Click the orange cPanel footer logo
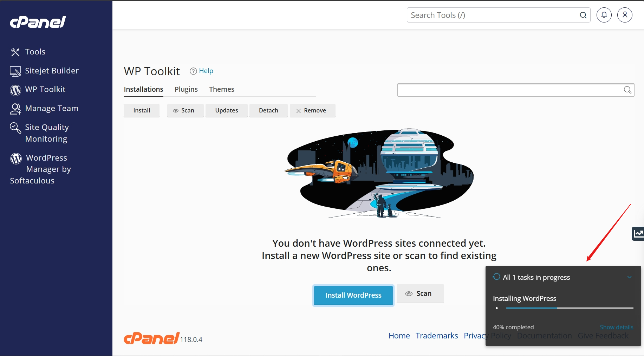The width and height of the screenshot is (644, 356). click(152, 338)
